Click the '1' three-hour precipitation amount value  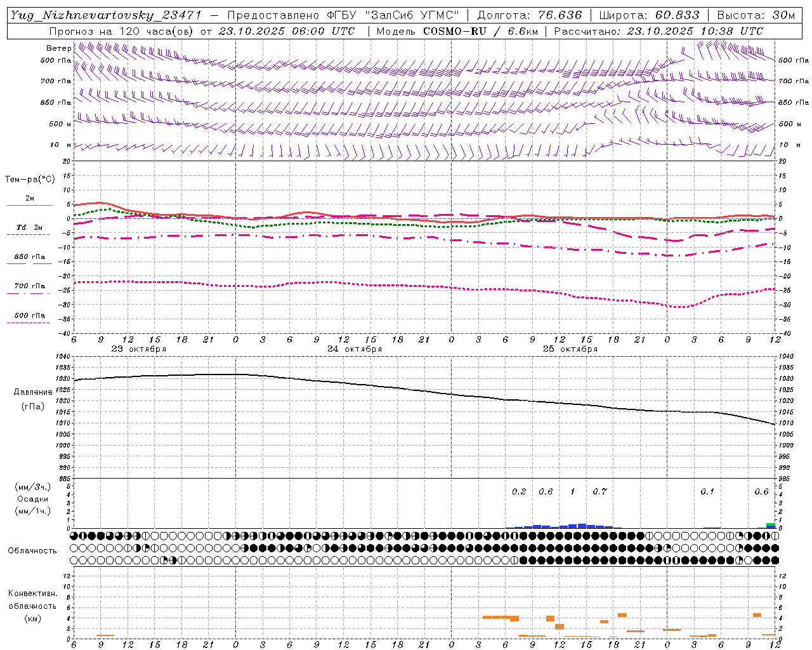coord(573,492)
